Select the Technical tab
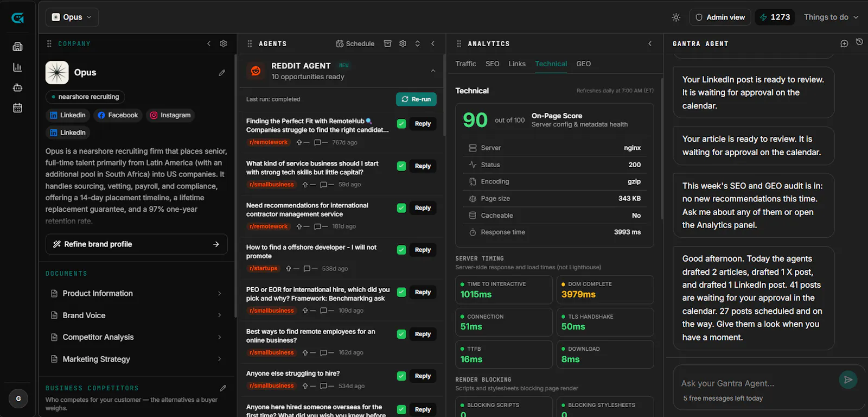The height and width of the screenshot is (417, 868). pyautogui.click(x=551, y=64)
